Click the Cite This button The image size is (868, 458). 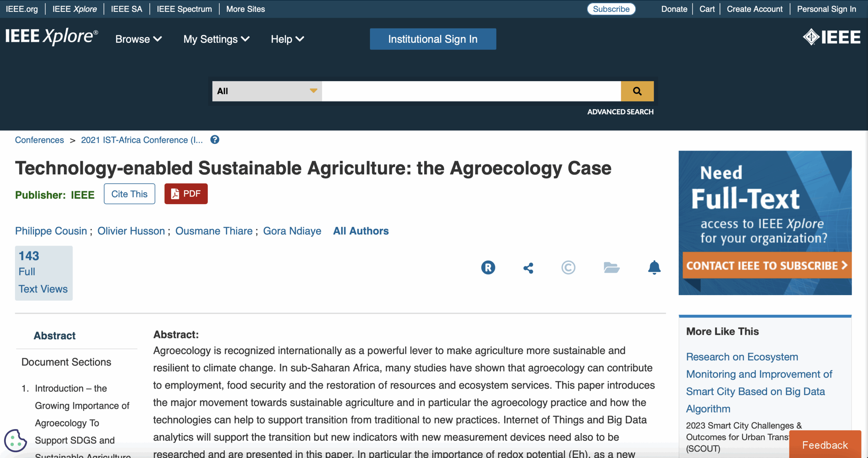point(129,194)
